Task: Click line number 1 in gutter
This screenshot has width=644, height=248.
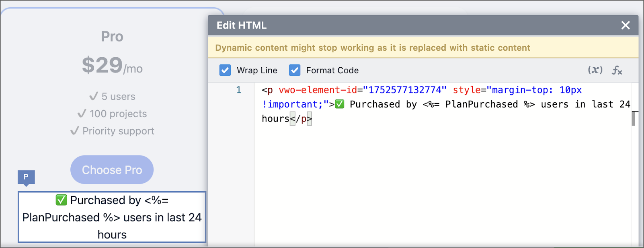Action: pos(239,90)
